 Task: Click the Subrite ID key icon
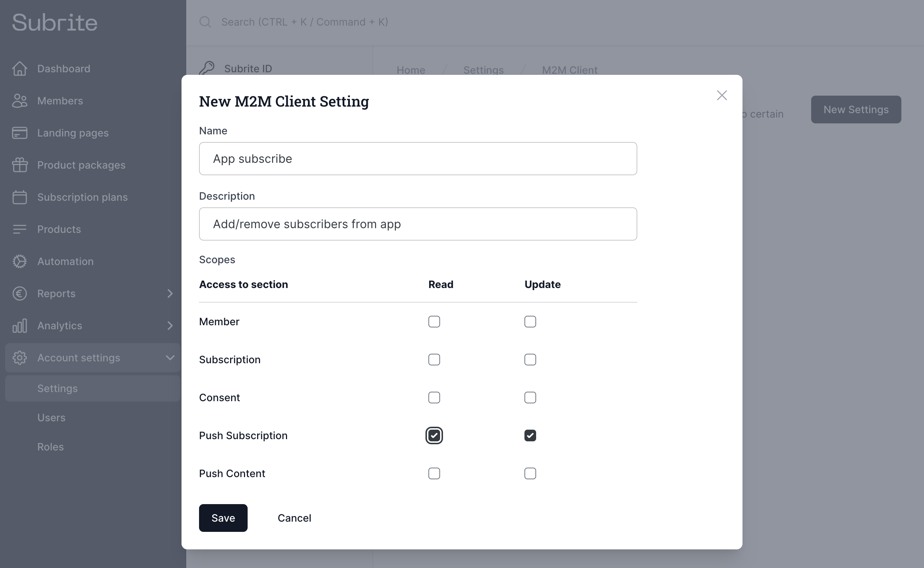[x=207, y=68]
